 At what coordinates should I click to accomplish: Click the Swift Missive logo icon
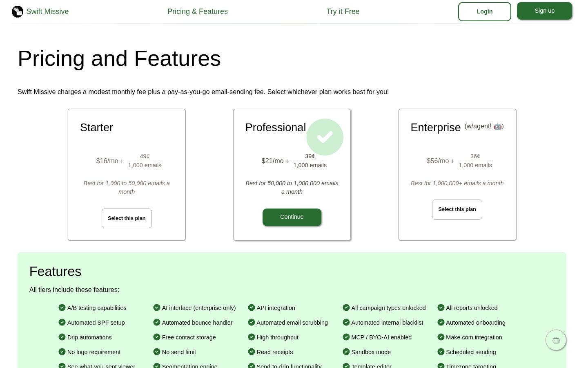click(18, 11)
